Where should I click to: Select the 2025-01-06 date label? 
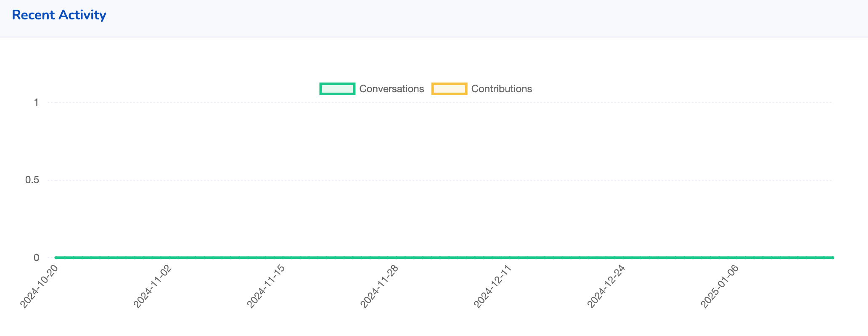(x=719, y=287)
